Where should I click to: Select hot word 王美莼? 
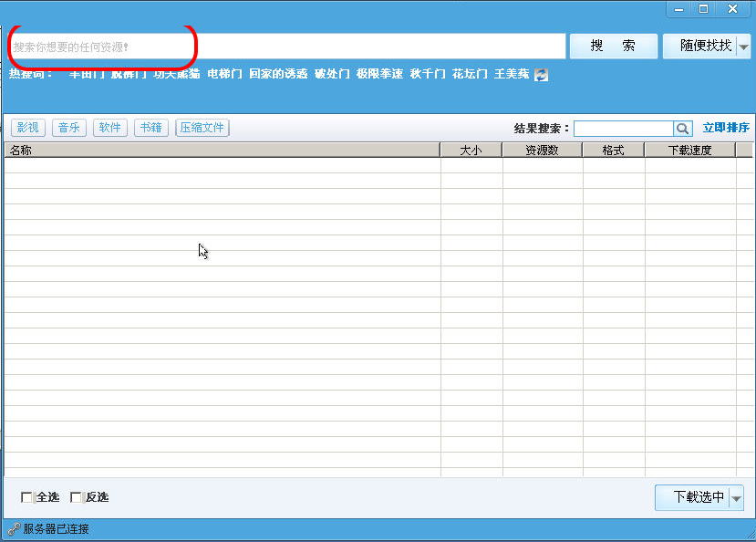[x=512, y=74]
